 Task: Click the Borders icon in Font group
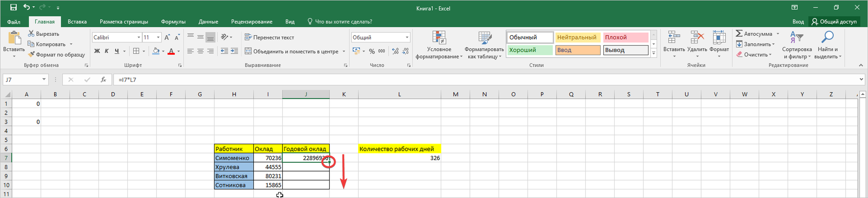pos(136,51)
